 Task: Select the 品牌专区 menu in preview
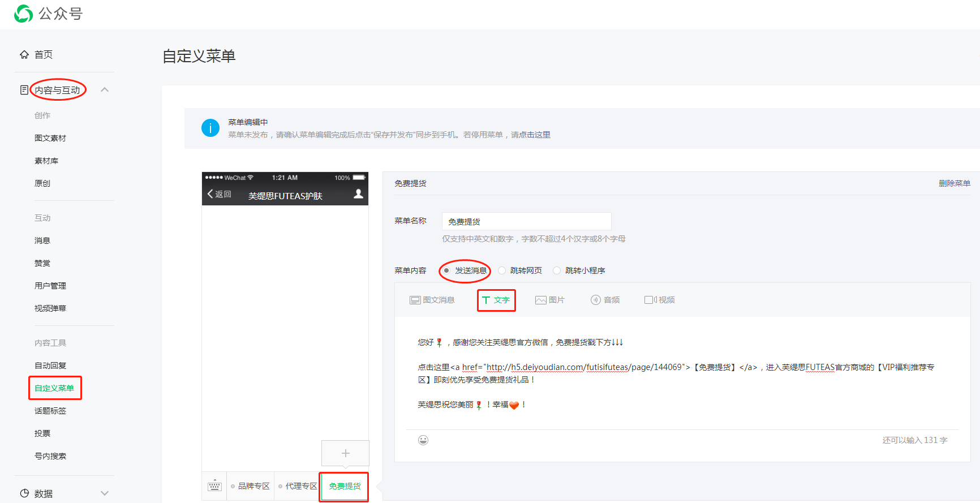coord(250,486)
